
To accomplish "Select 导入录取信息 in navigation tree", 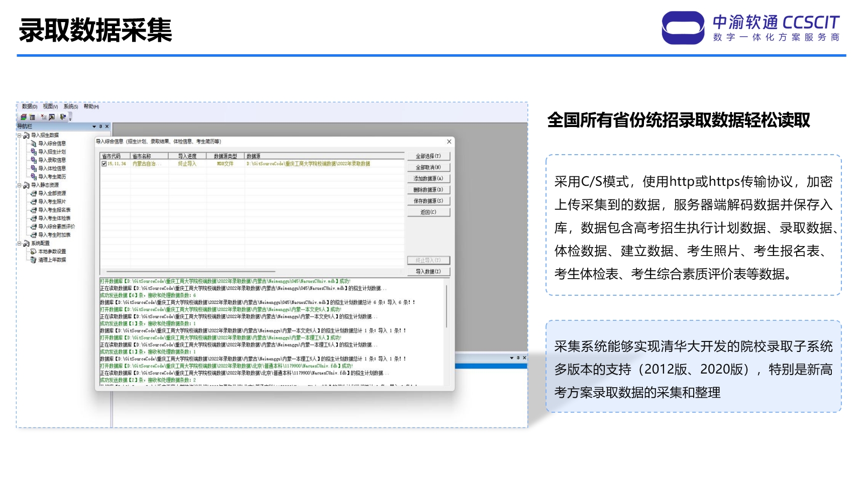I will pyautogui.click(x=52, y=160).
